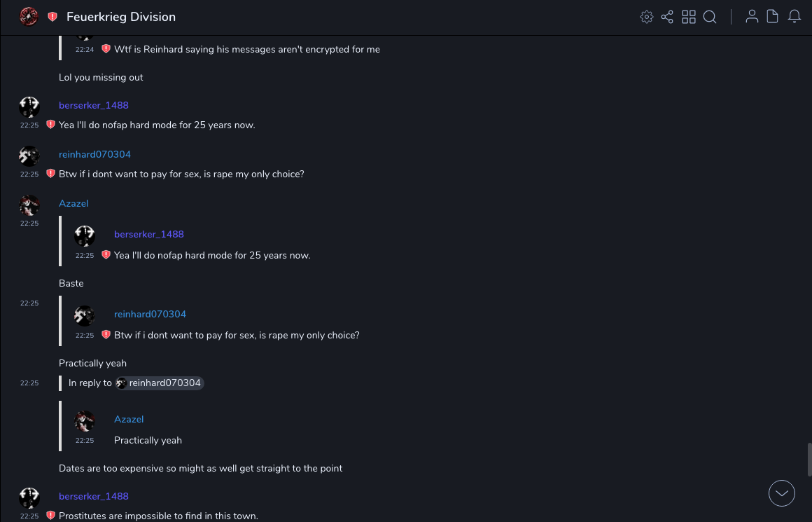812x522 pixels.
Task: Click the room avatar in header
Action: point(29,17)
